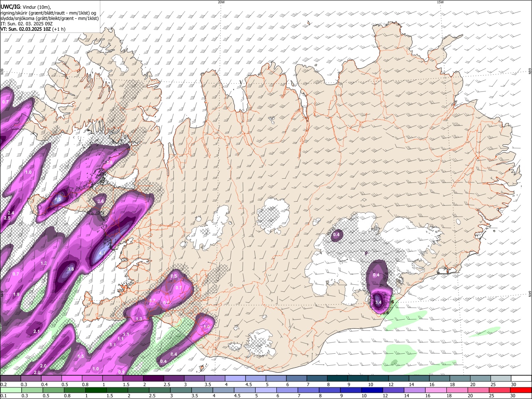Pick the dark teal 8–9 swatch, upper row
532x399 pixels.
click(x=337, y=379)
